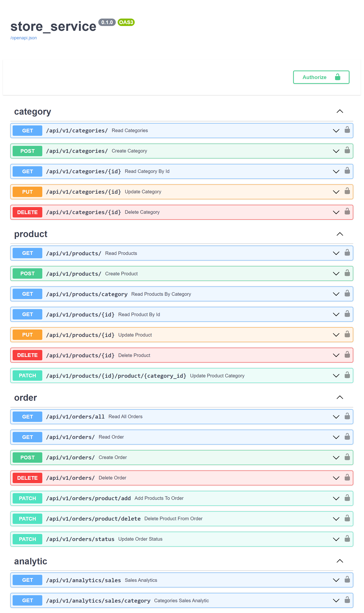Collapse the analytic section chevron
This screenshot has height=613, width=364.
point(340,561)
